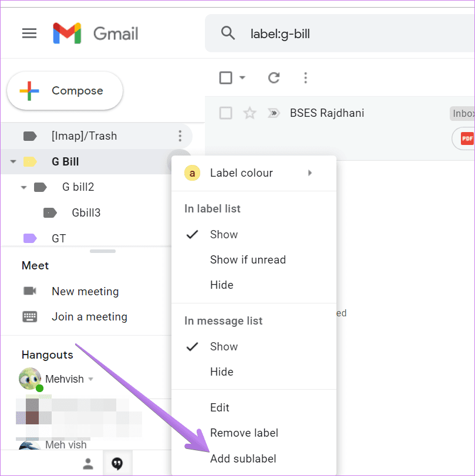Choose Show if unread in label list
The width and height of the screenshot is (475, 476).
pos(248,259)
